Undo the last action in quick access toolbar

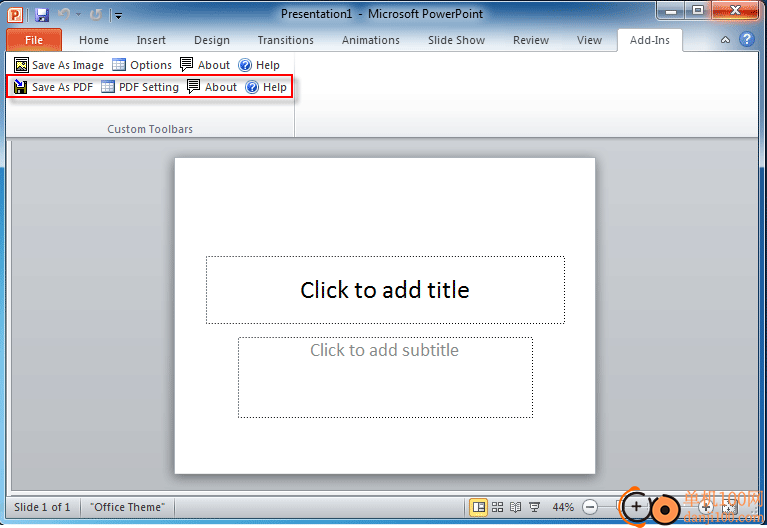[x=64, y=15]
